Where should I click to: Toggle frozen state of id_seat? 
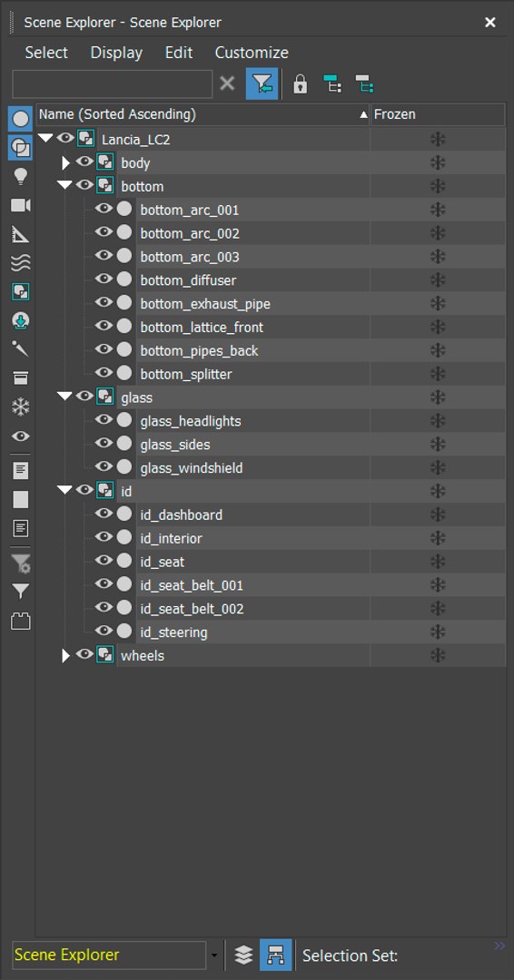(x=438, y=562)
